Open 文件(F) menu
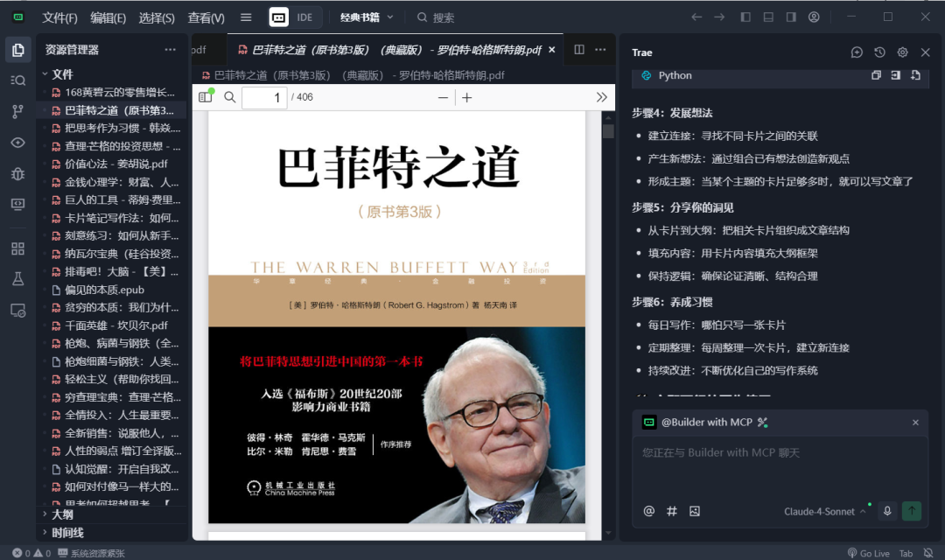The image size is (945, 560). [59, 17]
